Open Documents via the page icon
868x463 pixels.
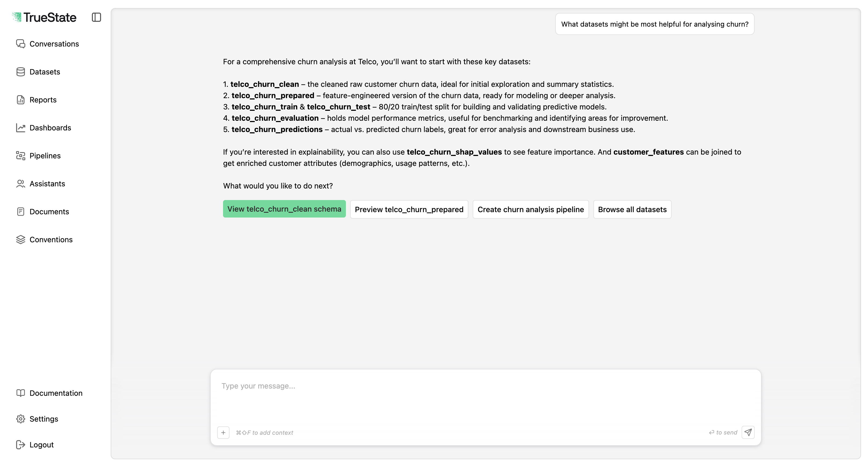20,211
